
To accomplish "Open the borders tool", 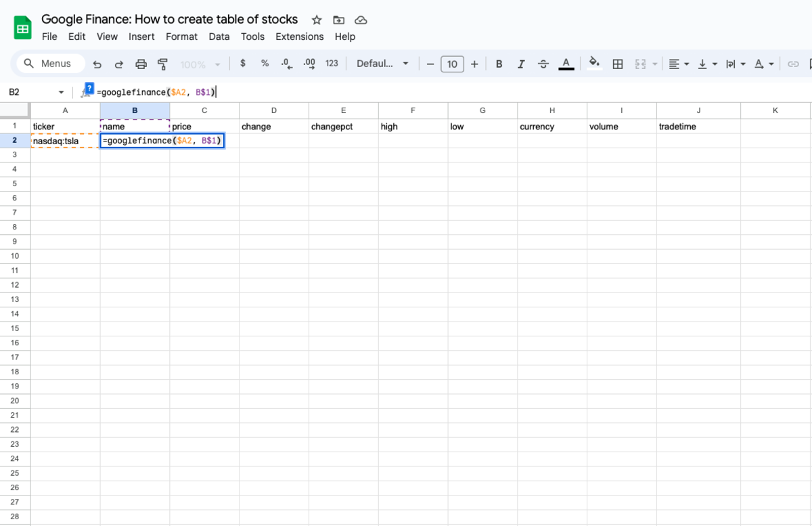I will [617, 64].
